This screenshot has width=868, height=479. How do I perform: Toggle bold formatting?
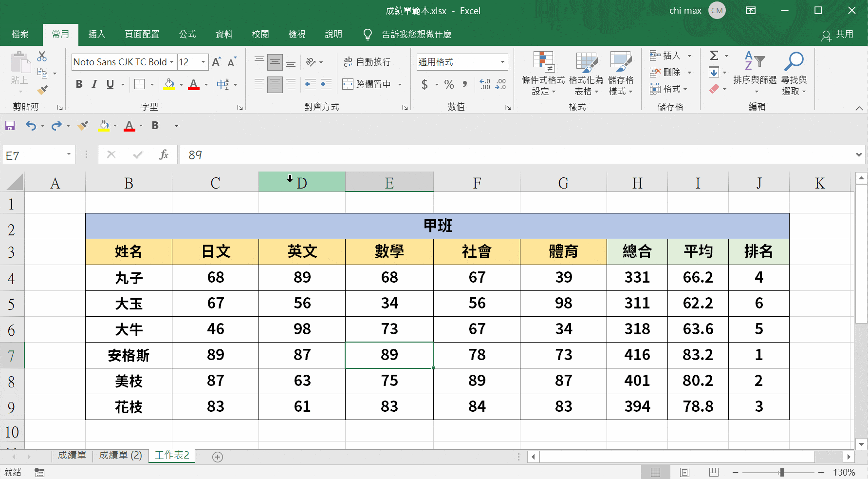point(79,84)
